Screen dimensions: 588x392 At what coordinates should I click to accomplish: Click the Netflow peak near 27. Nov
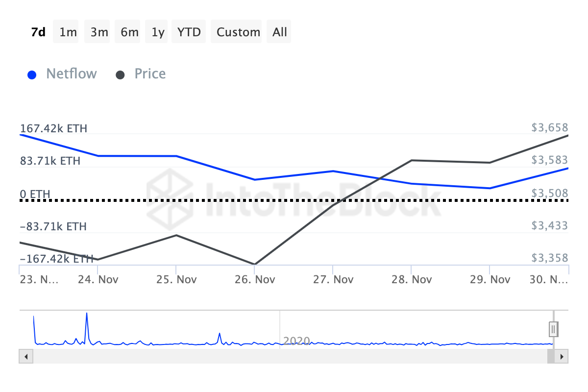click(x=334, y=171)
